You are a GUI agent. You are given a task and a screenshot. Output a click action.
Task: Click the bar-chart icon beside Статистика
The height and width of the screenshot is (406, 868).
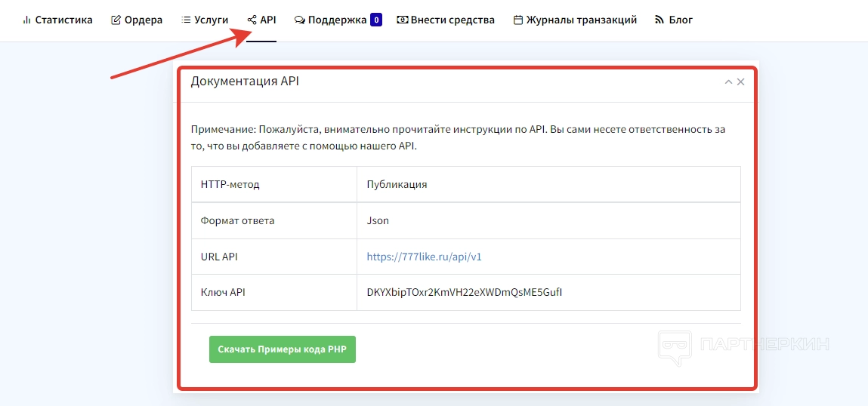(x=26, y=20)
